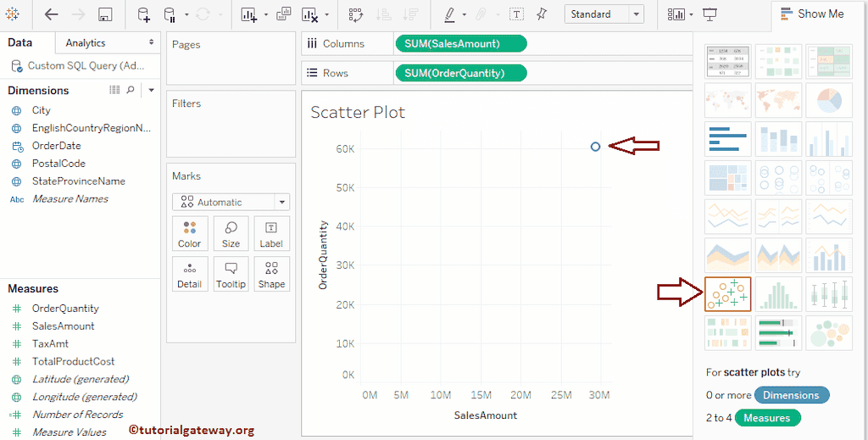Expand the highlight dropdown arrow
Viewport: 868px width, 440px height.
(464, 15)
